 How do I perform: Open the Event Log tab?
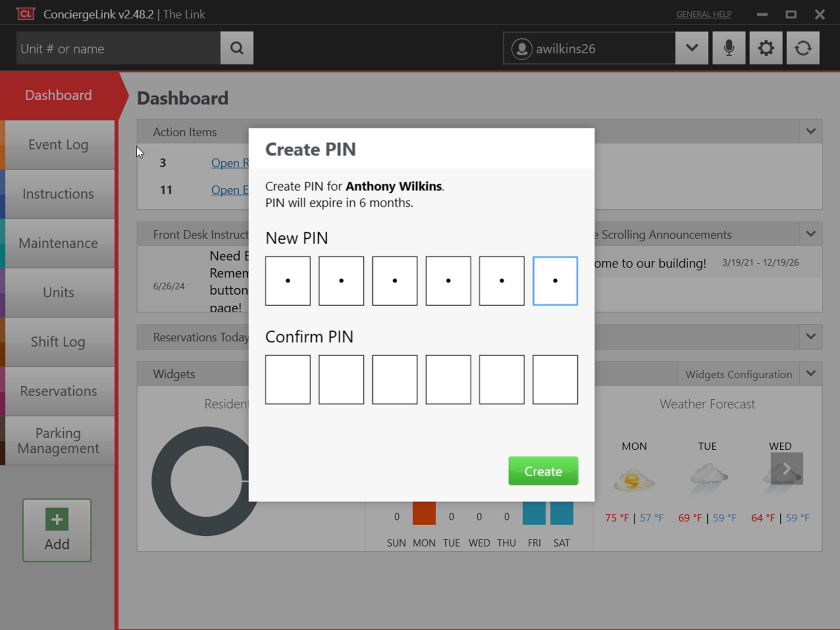[x=59, y=145]
